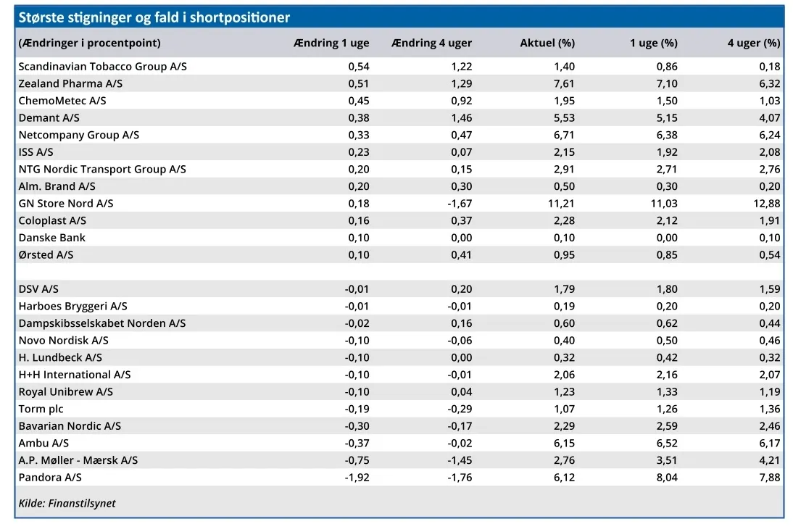Click on Zealand Pharma A/S company name

[x=70, y=83]
